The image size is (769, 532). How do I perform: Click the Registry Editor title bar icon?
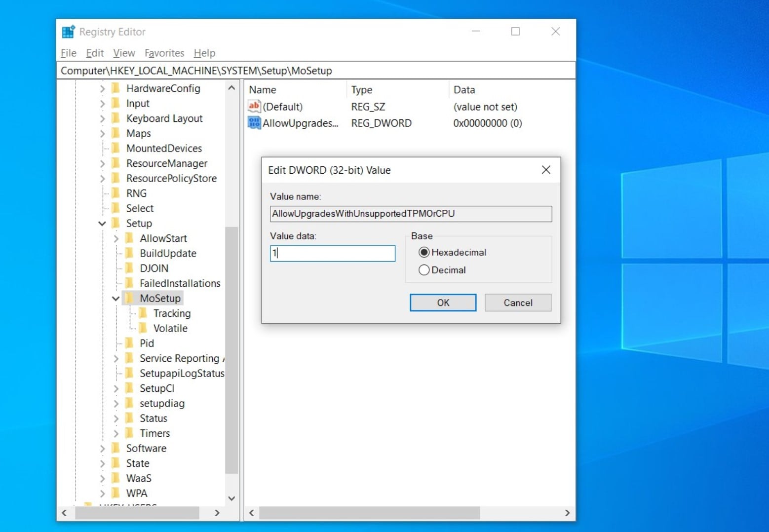pos(68,31)
